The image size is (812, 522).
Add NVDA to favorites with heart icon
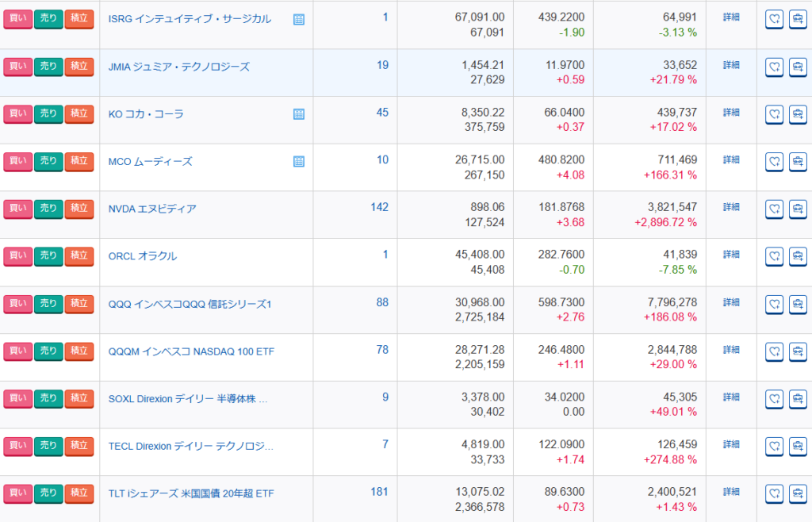point(774,209)
